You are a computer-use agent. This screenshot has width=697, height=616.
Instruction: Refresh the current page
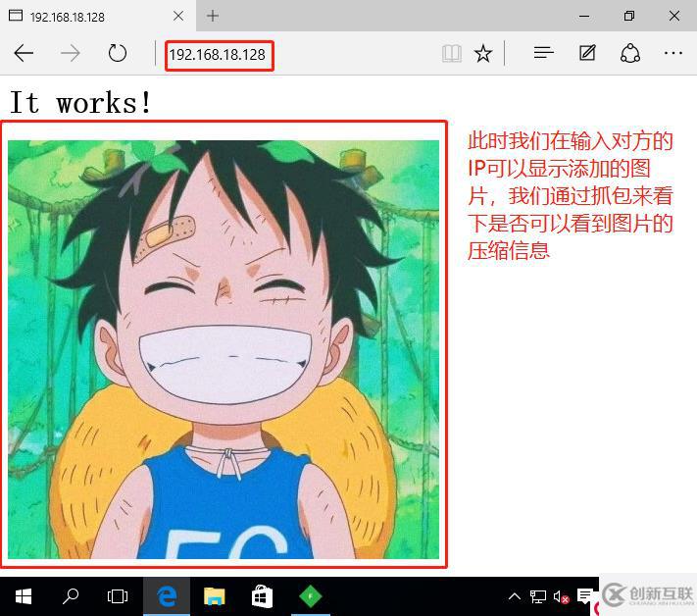pos(118,53)
